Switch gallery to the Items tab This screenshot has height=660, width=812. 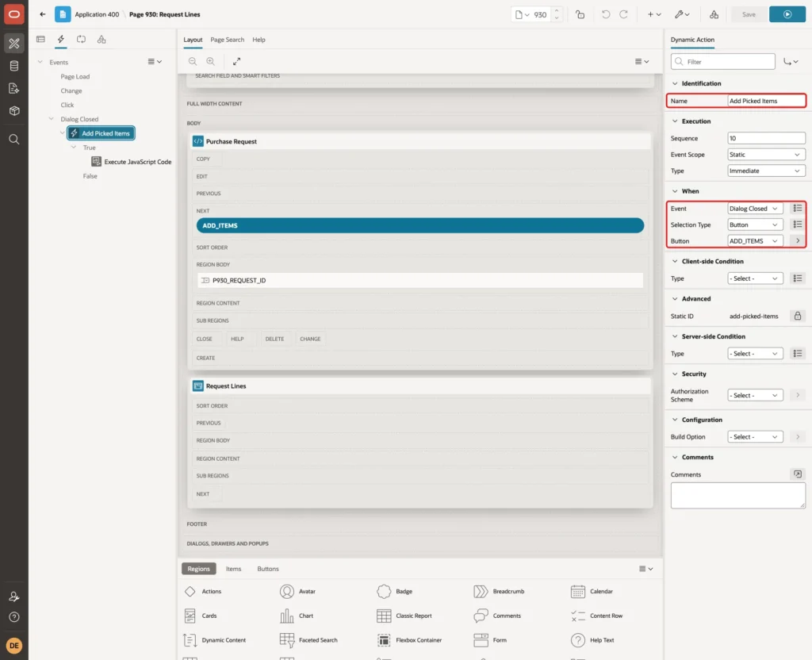[234, 569]
